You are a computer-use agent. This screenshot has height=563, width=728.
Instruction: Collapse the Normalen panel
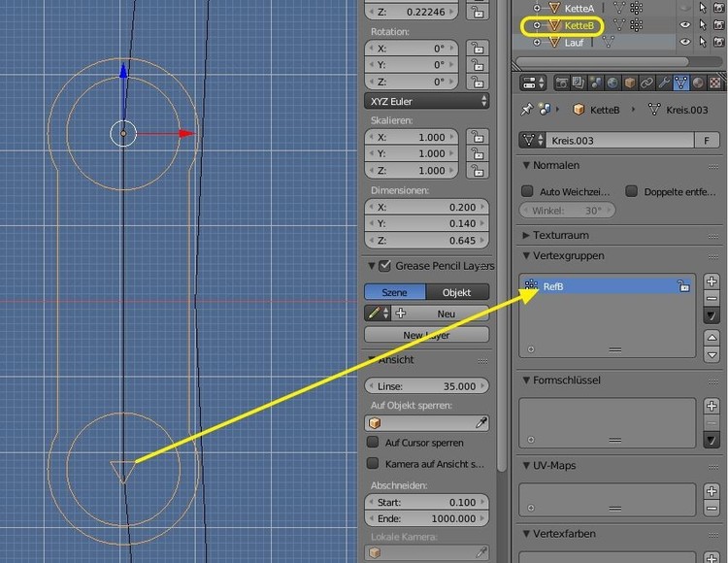pos(526,165)
